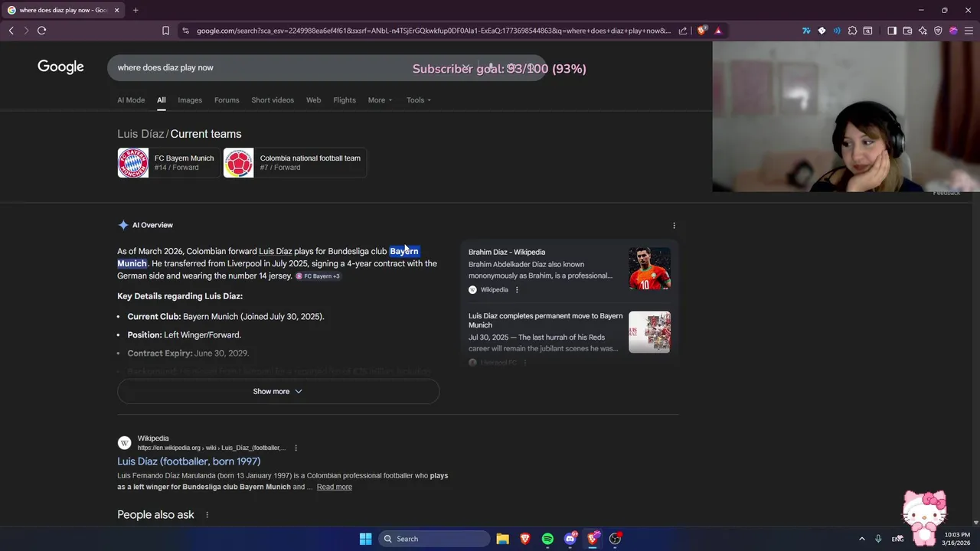Click the Brahim Díaz player thumbnail

[649, 269]
